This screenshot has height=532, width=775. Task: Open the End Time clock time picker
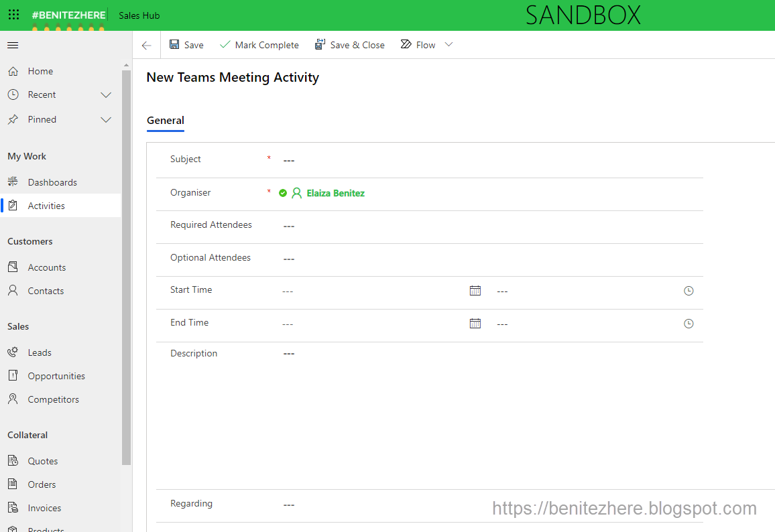[689, 323]
